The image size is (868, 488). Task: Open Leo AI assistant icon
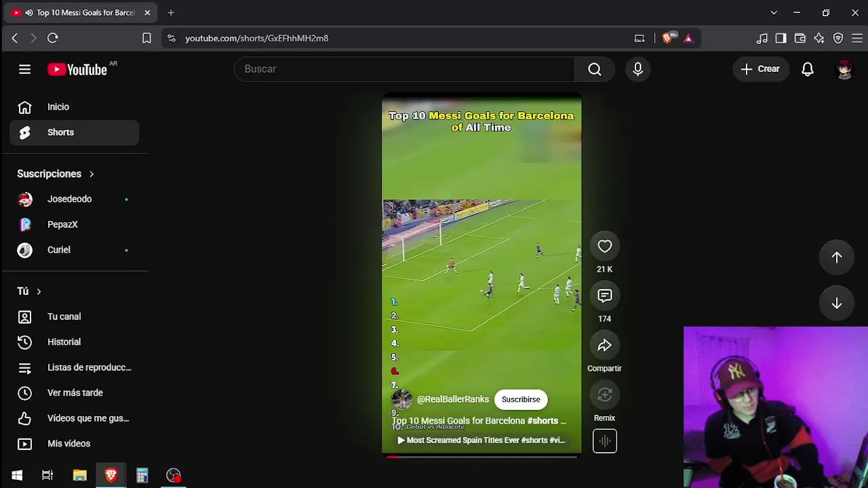coord(819,38)
